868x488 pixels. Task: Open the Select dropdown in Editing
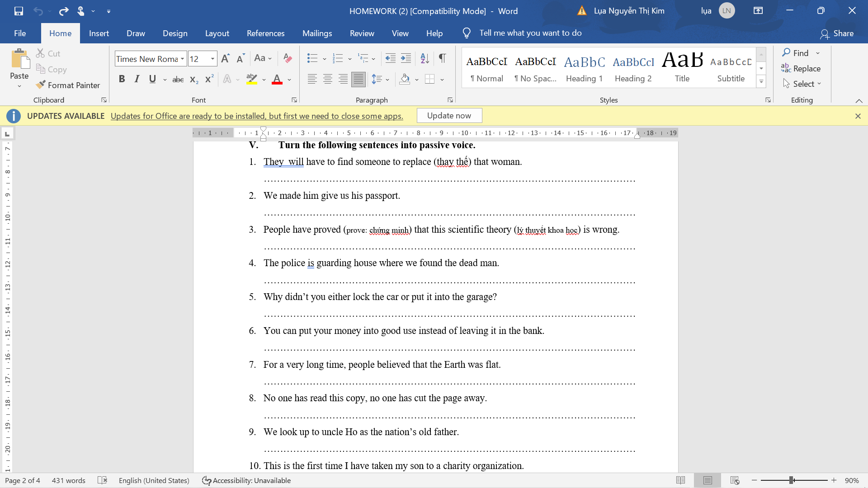click(x=802, y=84)
